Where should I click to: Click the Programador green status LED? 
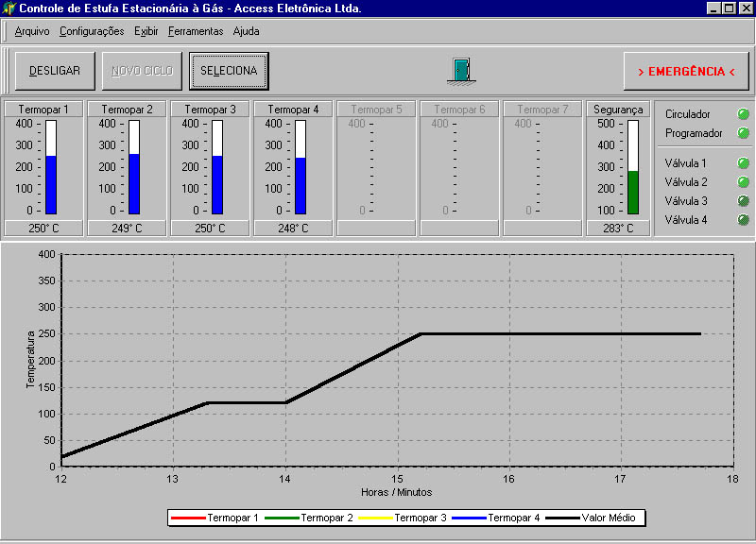743,133
